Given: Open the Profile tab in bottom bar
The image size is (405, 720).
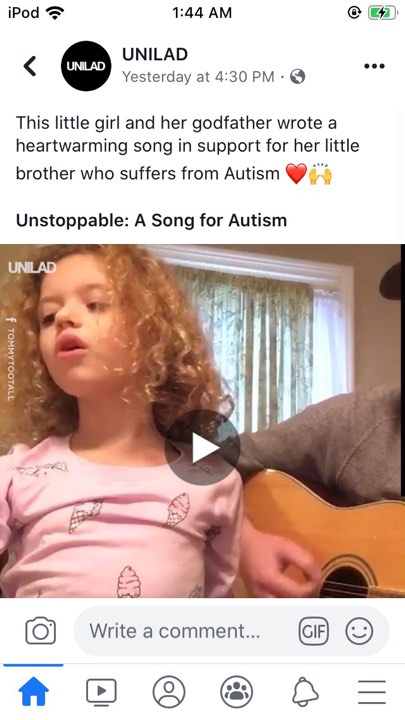Looking at the screenshot, I should [x=169, y=692].
